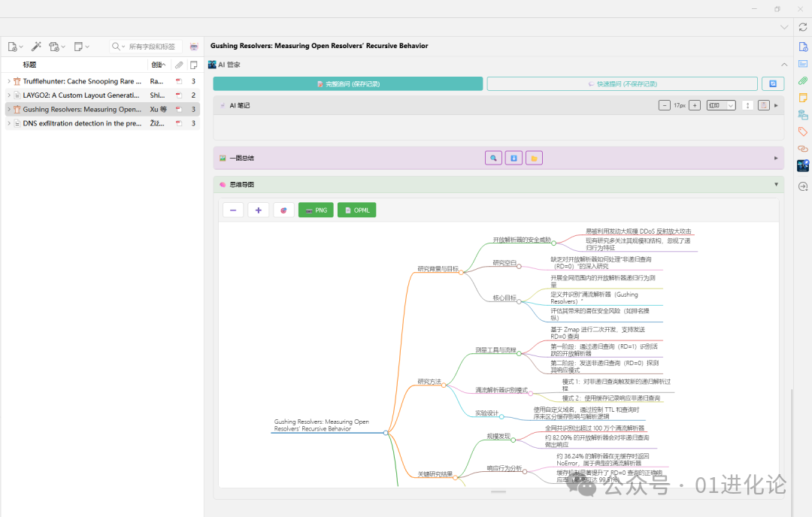The width and height of the screenshot is (812, 517).
Task: Open the 红印 style dropdown
Action: click(720, 105)
